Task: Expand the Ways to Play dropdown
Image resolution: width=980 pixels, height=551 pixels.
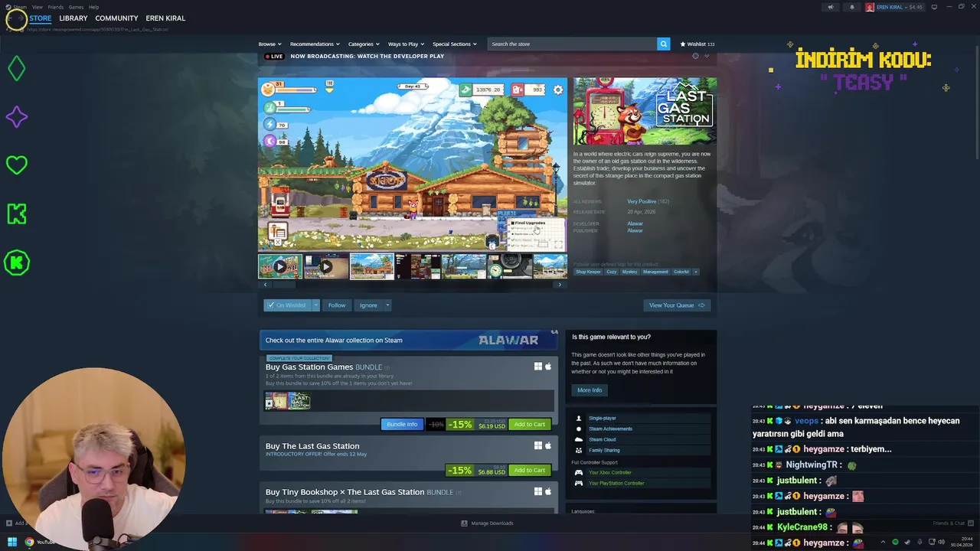Action: coord(406,44)
